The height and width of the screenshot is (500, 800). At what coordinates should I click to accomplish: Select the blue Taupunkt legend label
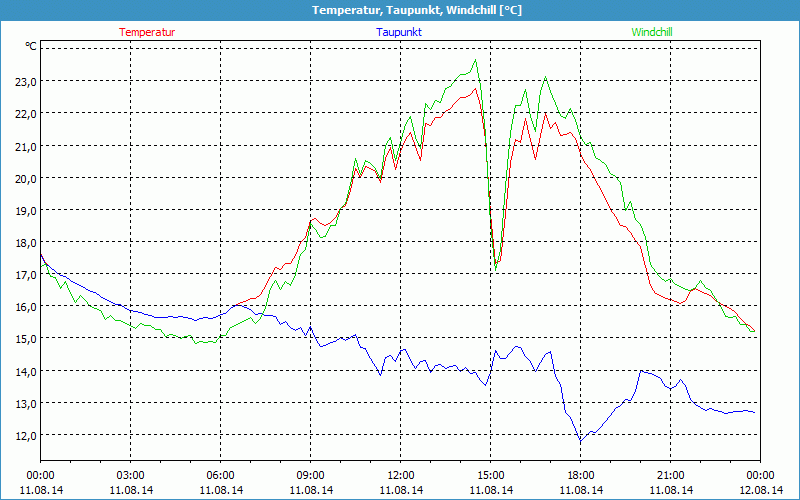pyautogui.click(x=399, y=32)
